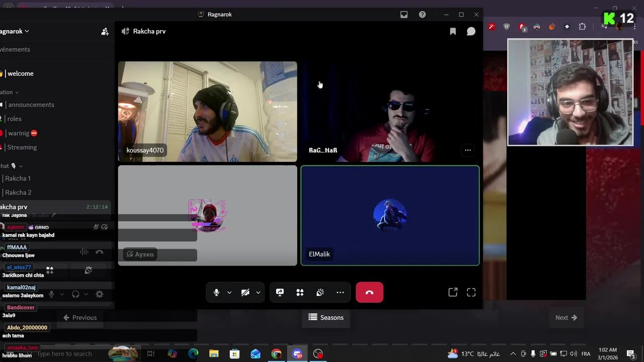Launch Microsoft Edge from taskbar
Viewport: 644px width, 362px height.
pyautogui.click(x=193, y=354)
